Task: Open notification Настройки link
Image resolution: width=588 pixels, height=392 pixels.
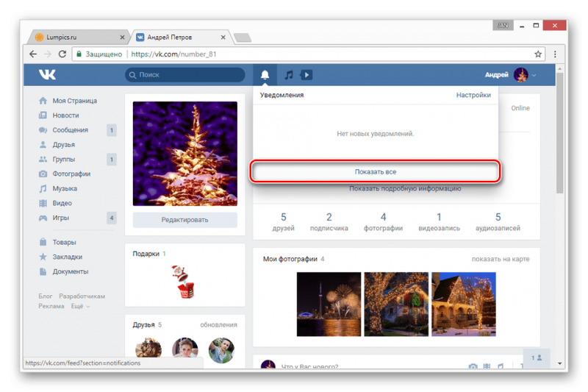Action: (x=473, y=95)
